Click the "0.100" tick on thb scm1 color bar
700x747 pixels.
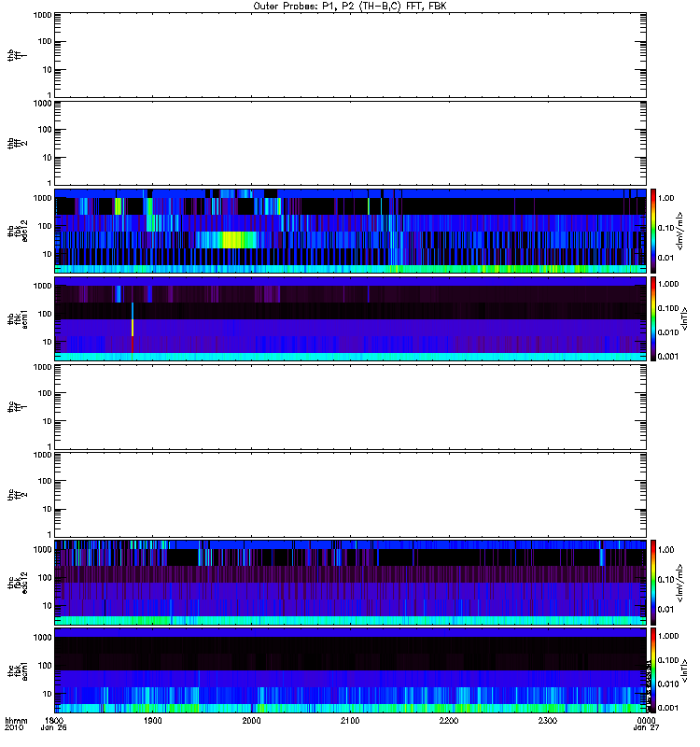point(668,308)
